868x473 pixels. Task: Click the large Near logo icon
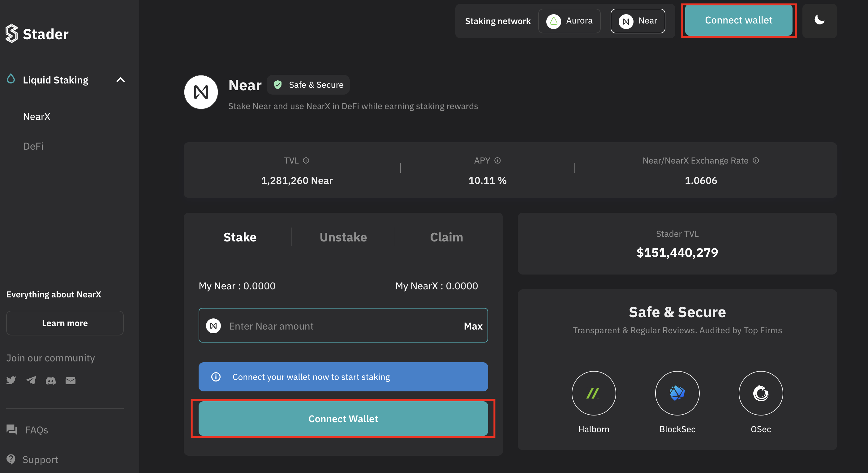[x=201, y=92]
